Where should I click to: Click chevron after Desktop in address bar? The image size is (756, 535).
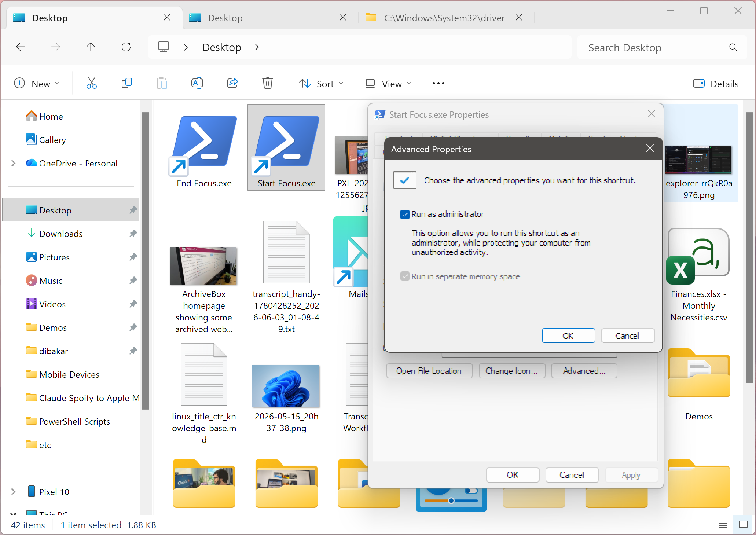click(x=257, y=47)
